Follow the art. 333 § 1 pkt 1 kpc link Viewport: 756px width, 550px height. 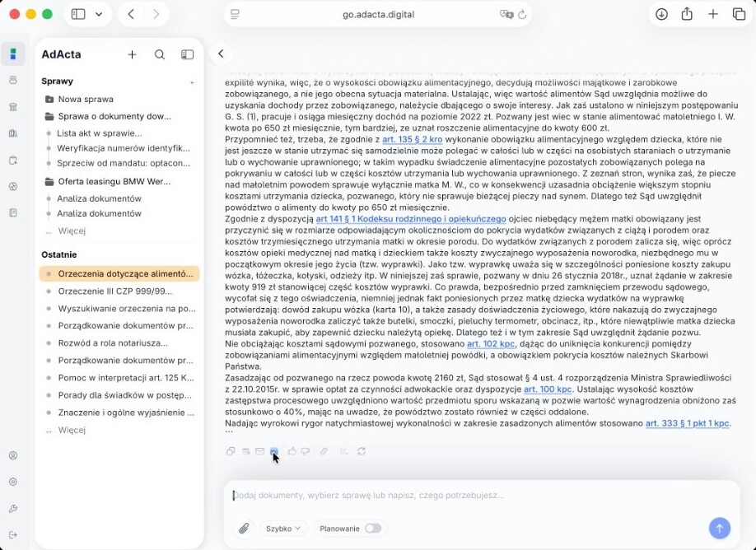click(x=688, y=423)
